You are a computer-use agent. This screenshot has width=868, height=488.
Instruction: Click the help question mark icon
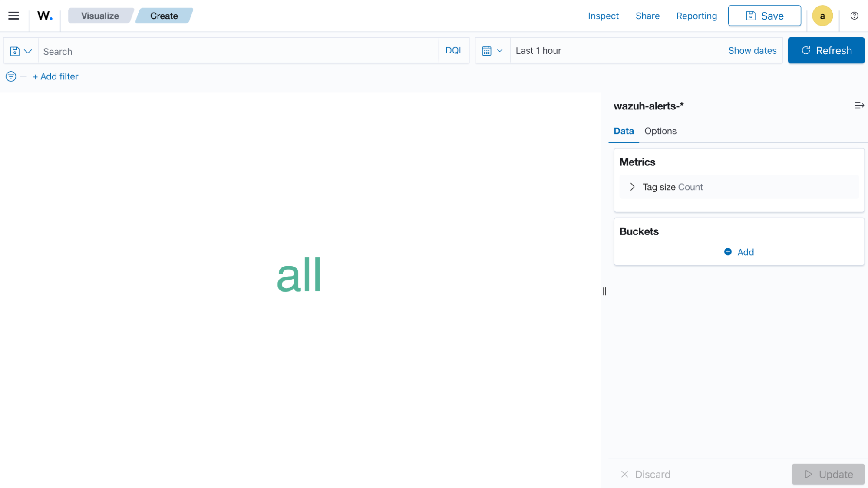(x=854, y=16)
